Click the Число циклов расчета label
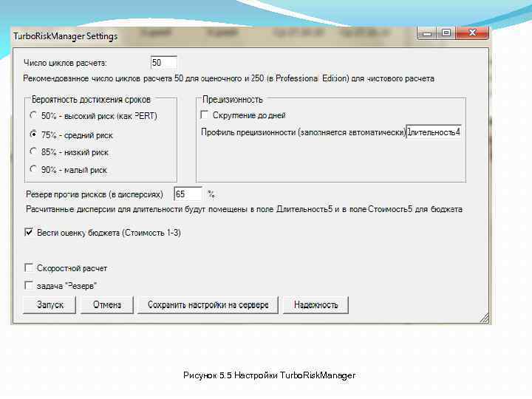 pos(65,63)
